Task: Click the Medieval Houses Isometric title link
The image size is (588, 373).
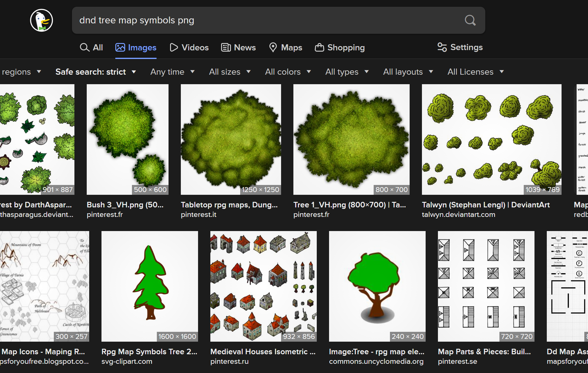Action: pos(263,351)
